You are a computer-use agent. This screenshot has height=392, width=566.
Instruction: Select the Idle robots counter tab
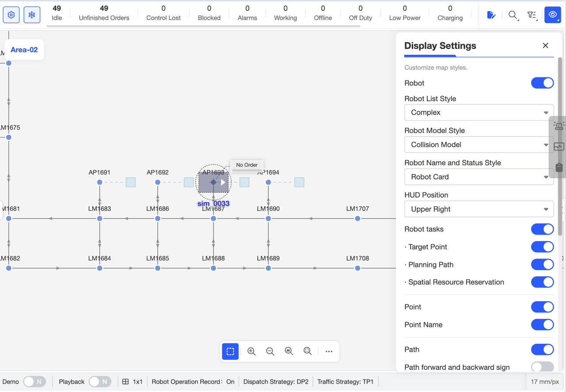(x=57, y=13)
